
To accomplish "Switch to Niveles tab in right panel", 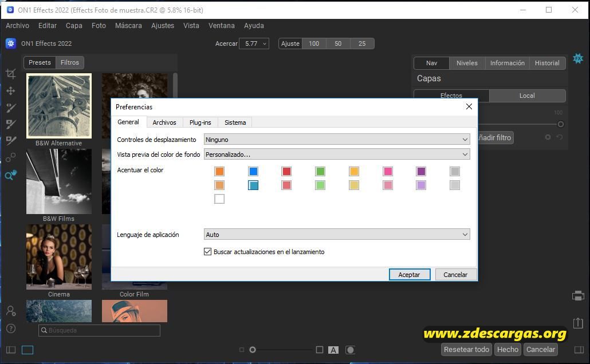I will click(x=467, y=63).
